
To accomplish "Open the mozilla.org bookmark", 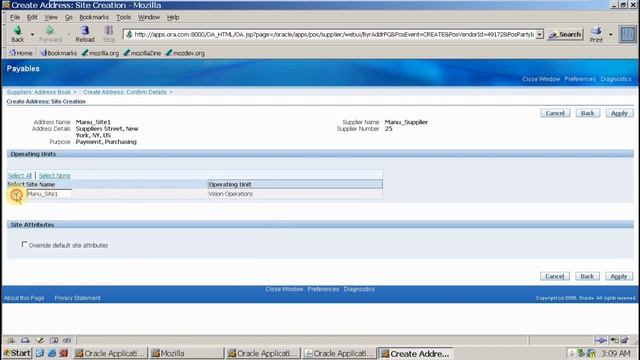I will pos(100,53).
